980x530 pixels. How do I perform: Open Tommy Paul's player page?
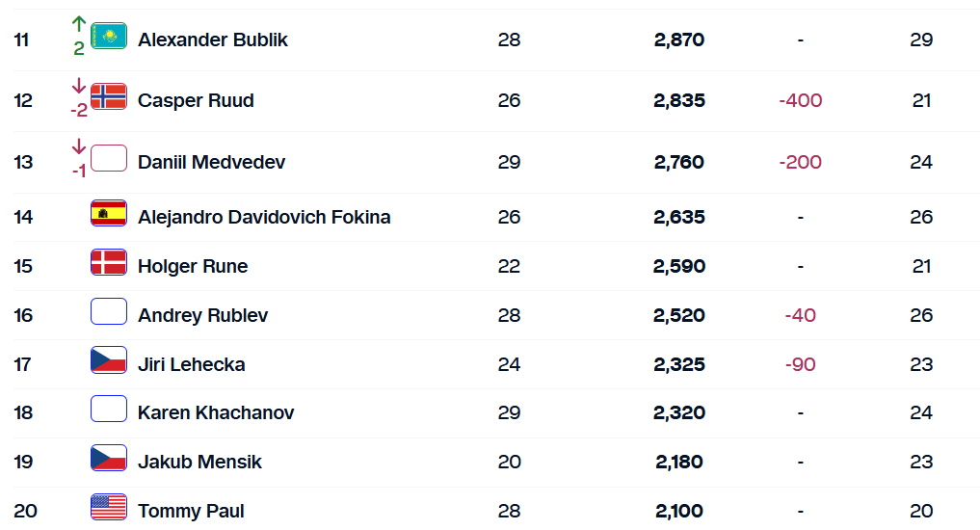(191, 511)
